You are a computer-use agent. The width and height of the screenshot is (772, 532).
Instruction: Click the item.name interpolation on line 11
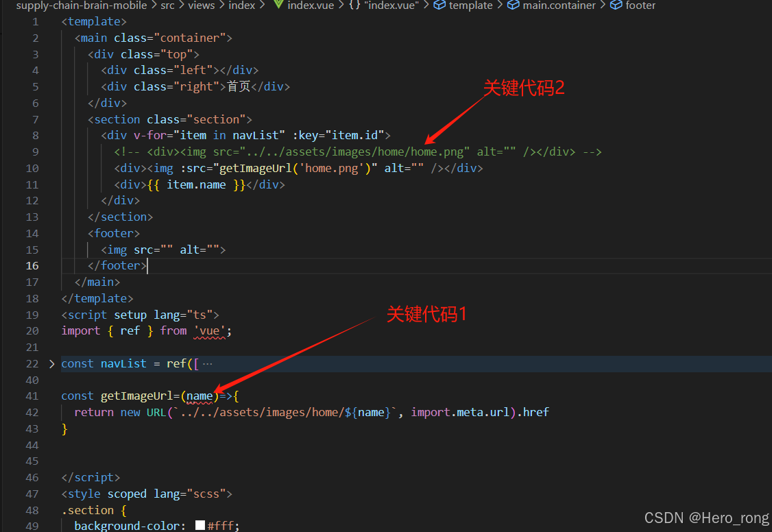(x=196, y=184)
